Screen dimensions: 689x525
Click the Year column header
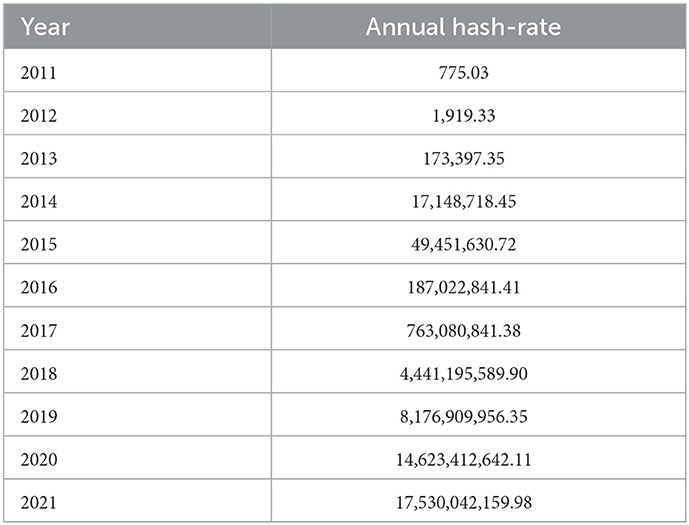[45, 27]
